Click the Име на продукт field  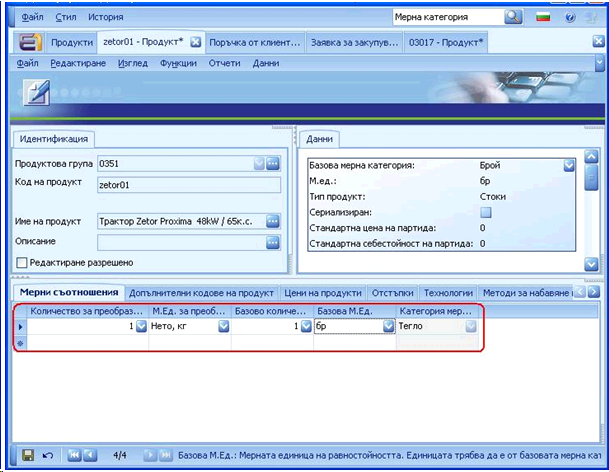(181, 221)
